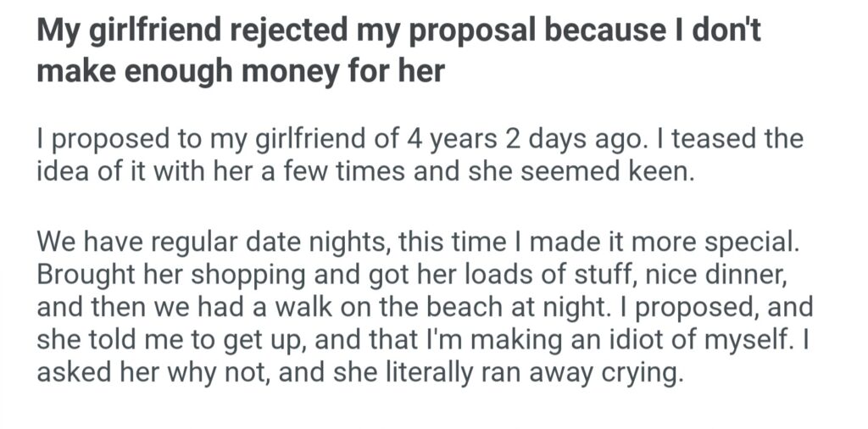This screenshot has height=429, width=868.
Task: Click the paragraph starting "I proposed to my girlfriend"
Action: tap(419, 153)
